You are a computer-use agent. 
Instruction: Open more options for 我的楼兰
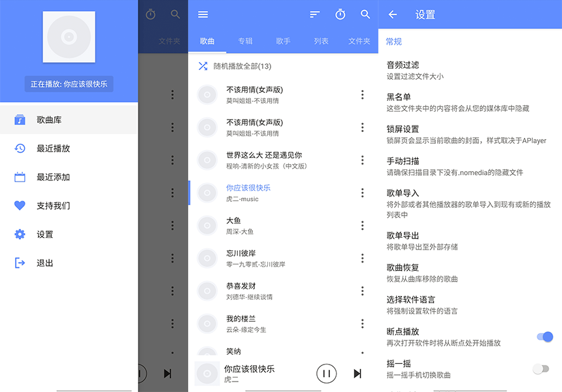click(x=363, y=323)
